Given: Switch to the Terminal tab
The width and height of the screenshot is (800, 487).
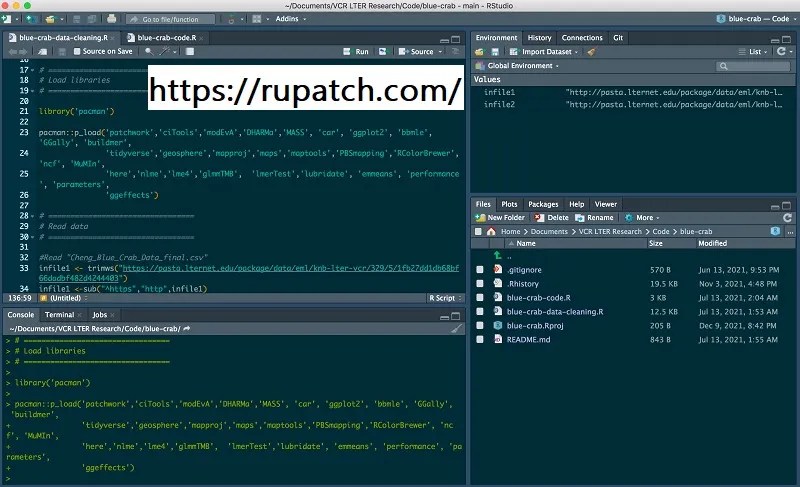Looking at the screenshot, I should pyautogui.click(x=59, y=315).
